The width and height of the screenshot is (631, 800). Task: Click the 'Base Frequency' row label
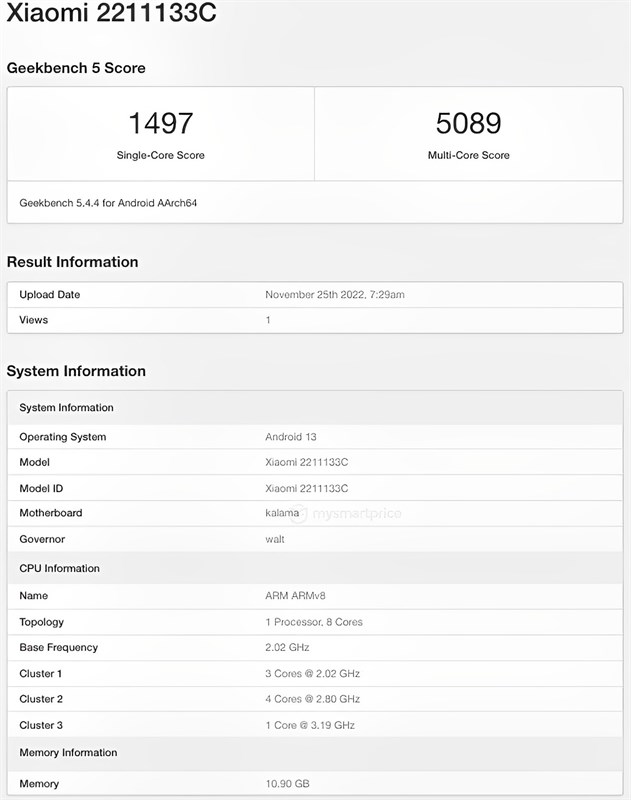pyautogui.click(x=59, y=647)
